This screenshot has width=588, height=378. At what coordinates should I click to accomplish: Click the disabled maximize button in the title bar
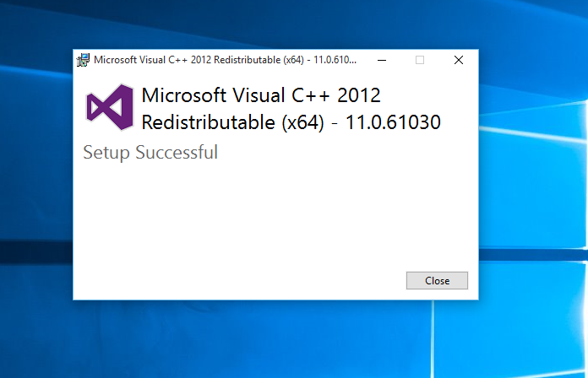(420, 60)
